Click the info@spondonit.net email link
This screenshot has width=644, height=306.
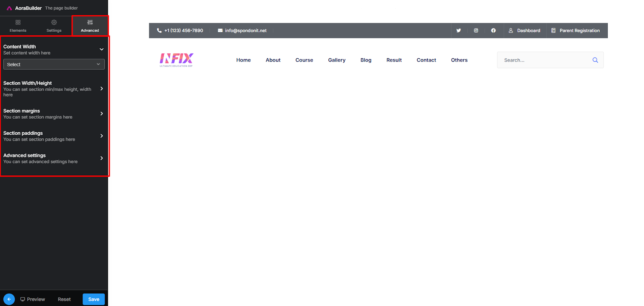(246, 31)
